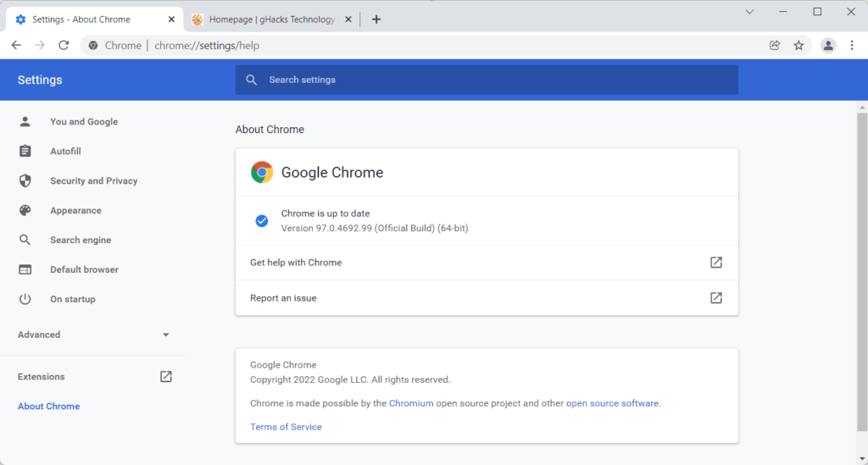Image resolution: width=868 pixels, height=465 pixels.
Task: Follow the Chromium link
Action: click(x=411, y=403)
